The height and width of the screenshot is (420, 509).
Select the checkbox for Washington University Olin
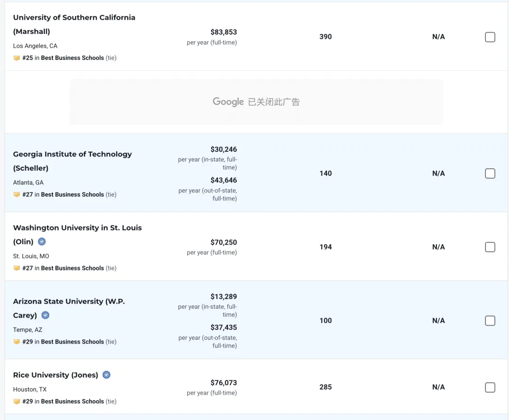pos(490,247)
